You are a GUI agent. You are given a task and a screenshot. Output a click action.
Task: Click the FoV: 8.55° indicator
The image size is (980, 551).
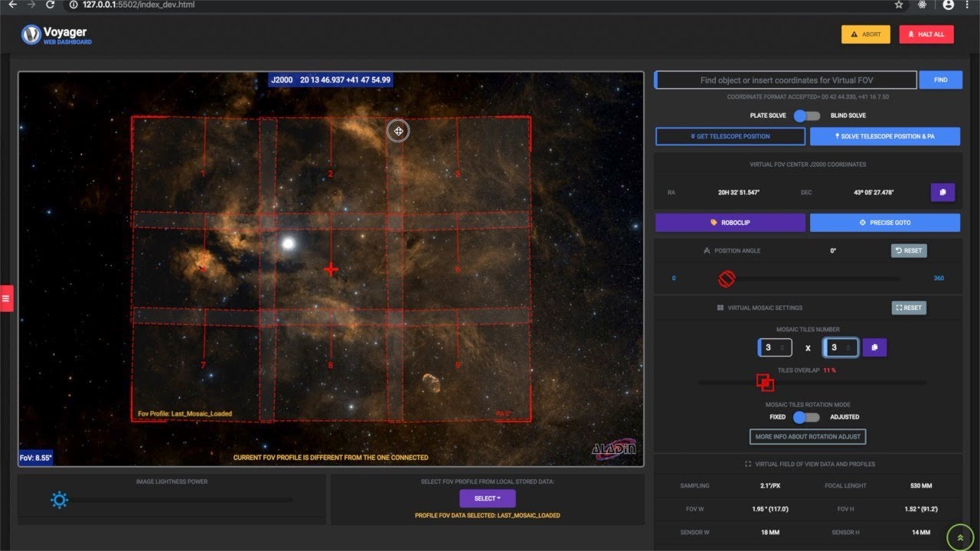tap(35, 458)
